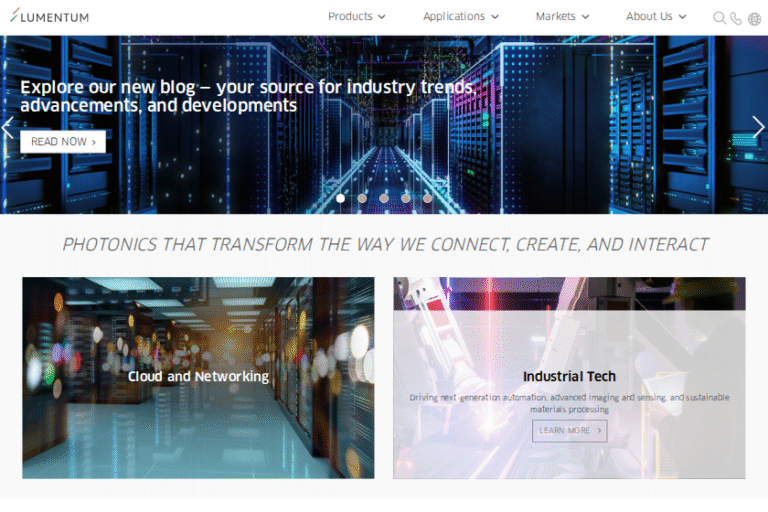Open the About Us menu
Viewport: 768px width, 512px height.
(656, 17)
